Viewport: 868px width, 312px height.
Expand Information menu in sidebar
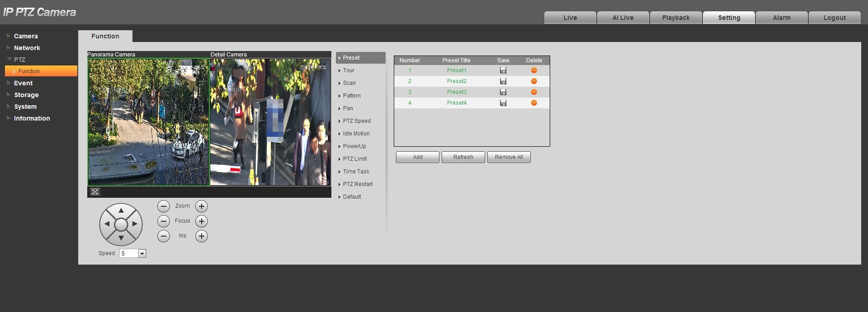[x=32, y=118]
